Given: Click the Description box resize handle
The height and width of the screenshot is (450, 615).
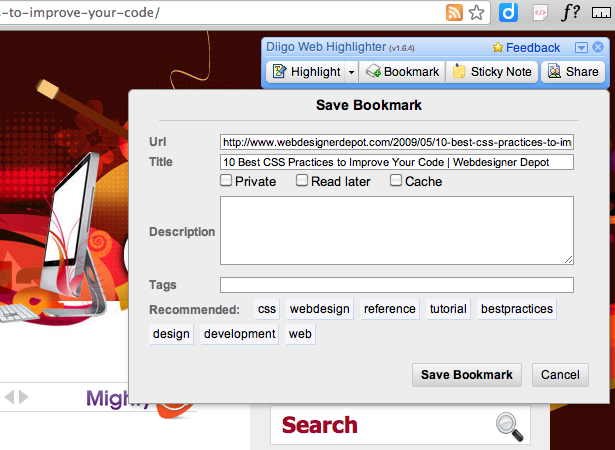Looking at the screenshot, I should (568, 259).
